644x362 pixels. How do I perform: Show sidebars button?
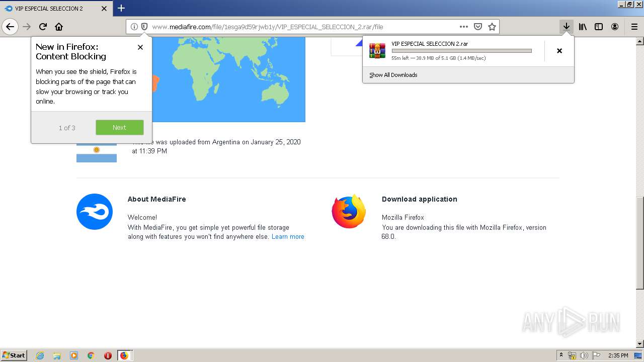click(599, 27)
